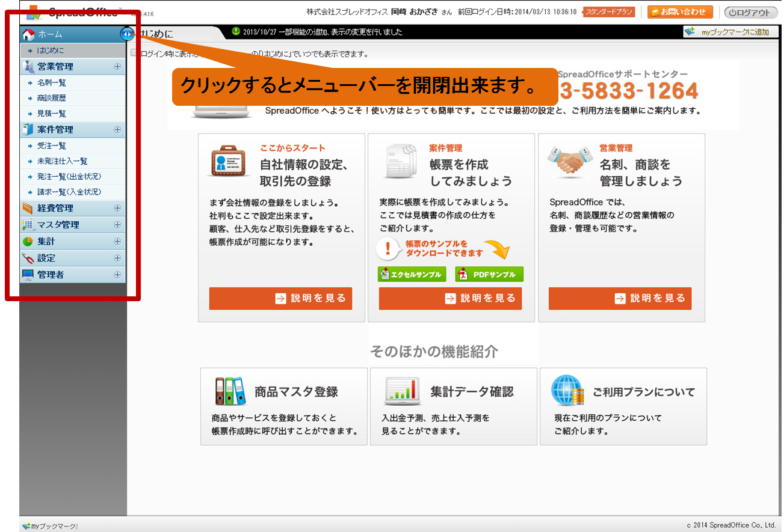The width and height of the screenshot is (784, 532).
Task: Expand 管理者 with its plus button
Action: 117,275
